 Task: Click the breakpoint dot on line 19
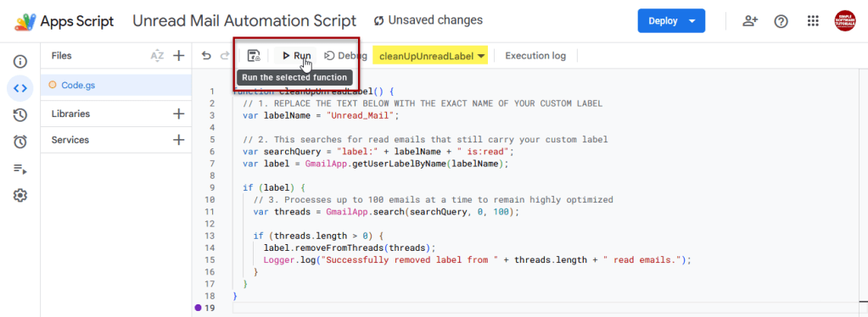tap(198, 309)
